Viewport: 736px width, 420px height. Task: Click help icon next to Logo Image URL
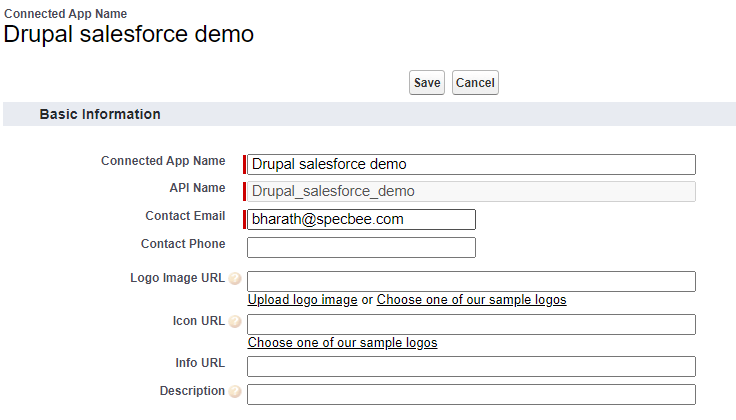[235, 279]
